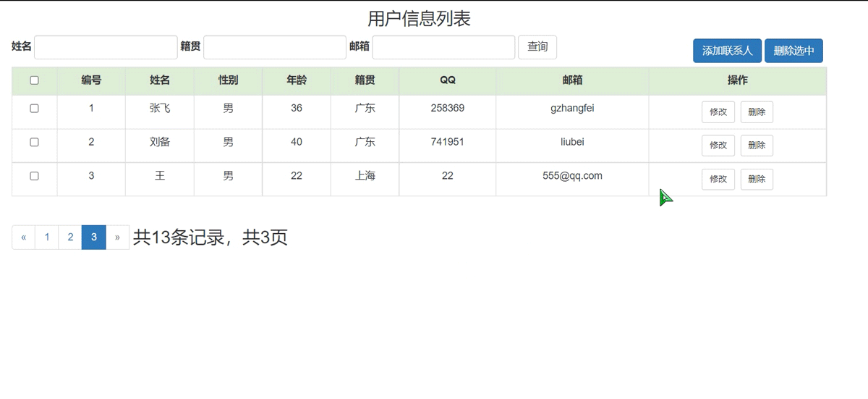Click 删除 for the 张飞 row

click(x=757, y=112)
